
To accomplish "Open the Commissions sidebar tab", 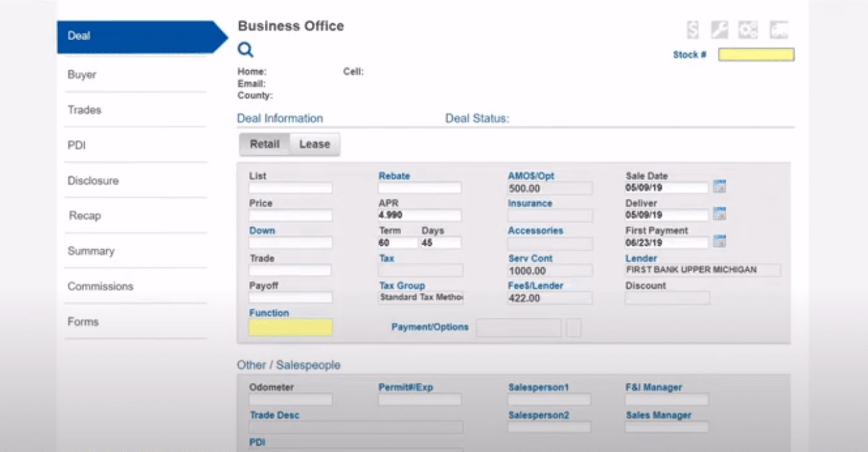I will (x=100, y=286).
